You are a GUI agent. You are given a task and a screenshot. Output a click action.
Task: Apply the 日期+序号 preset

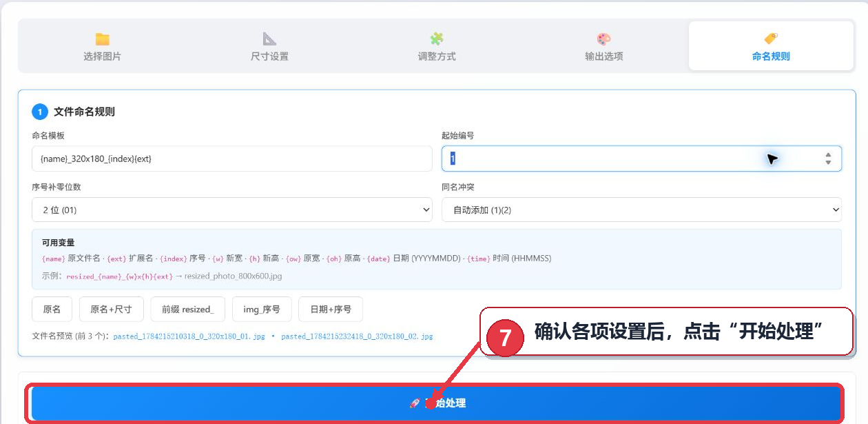click(331, 310)
